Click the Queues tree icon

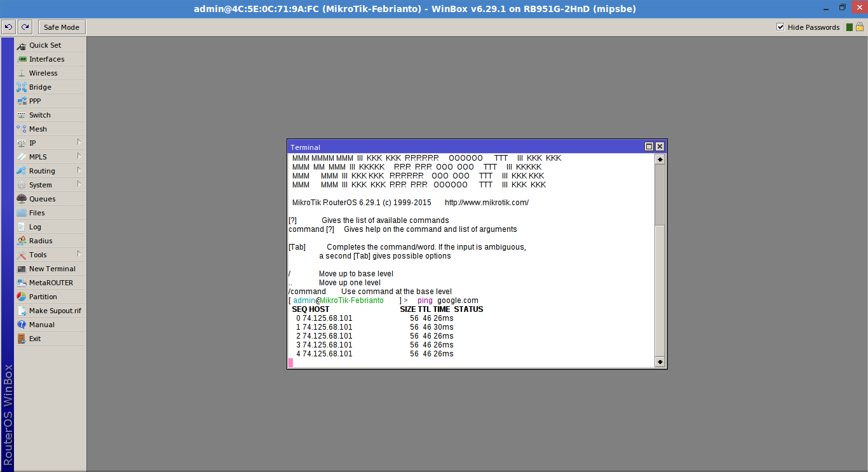click(22, 199)
